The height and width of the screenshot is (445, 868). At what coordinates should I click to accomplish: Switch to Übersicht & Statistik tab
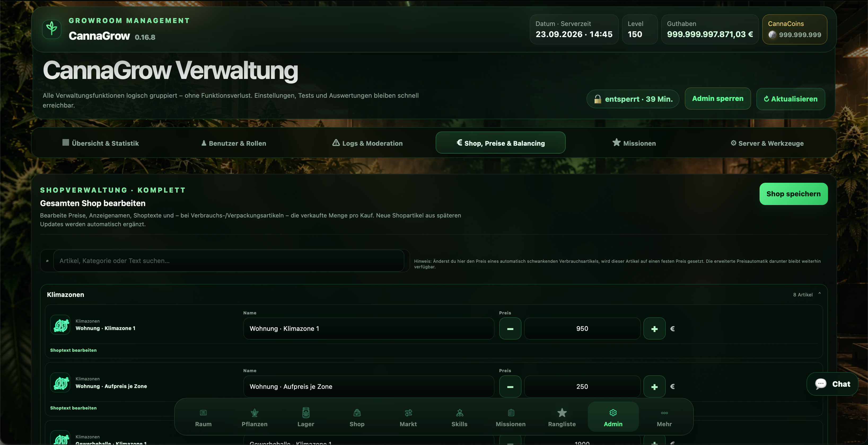click(100, 143)
